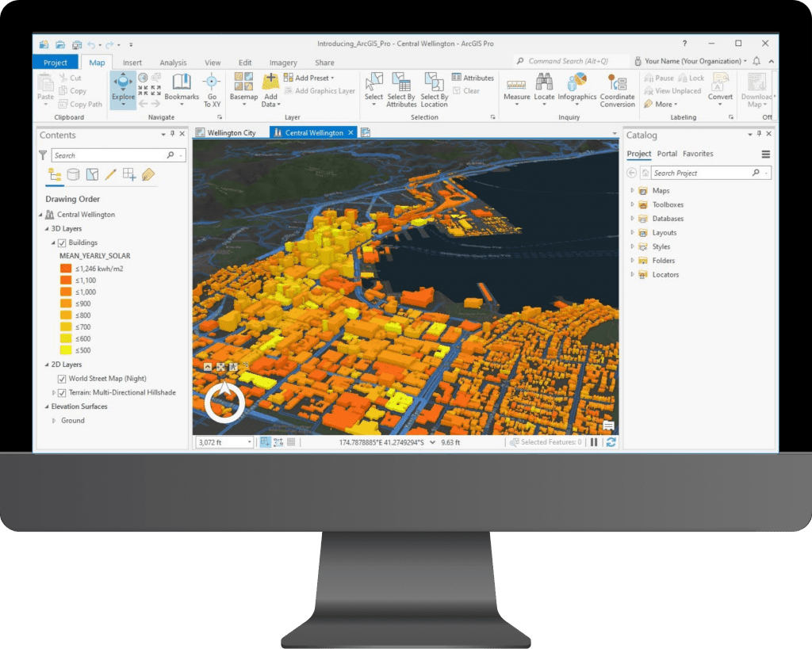
Task: Expand the Databases catalog item
Action: point(632,219)
